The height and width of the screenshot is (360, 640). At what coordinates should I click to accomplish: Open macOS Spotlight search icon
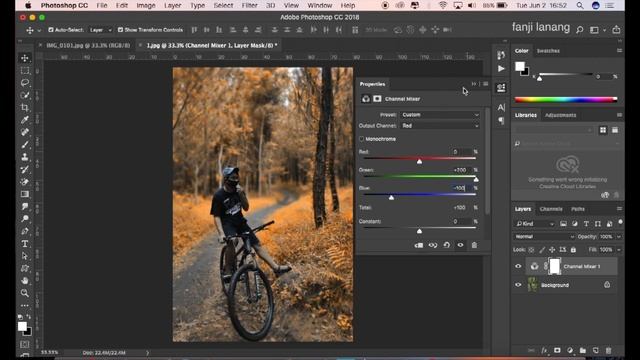click(580, 5)
